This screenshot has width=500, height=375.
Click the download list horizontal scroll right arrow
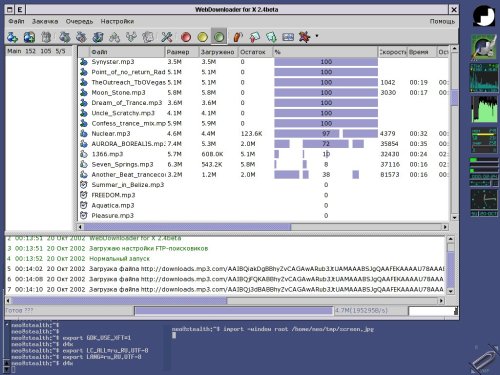(445, 227)
